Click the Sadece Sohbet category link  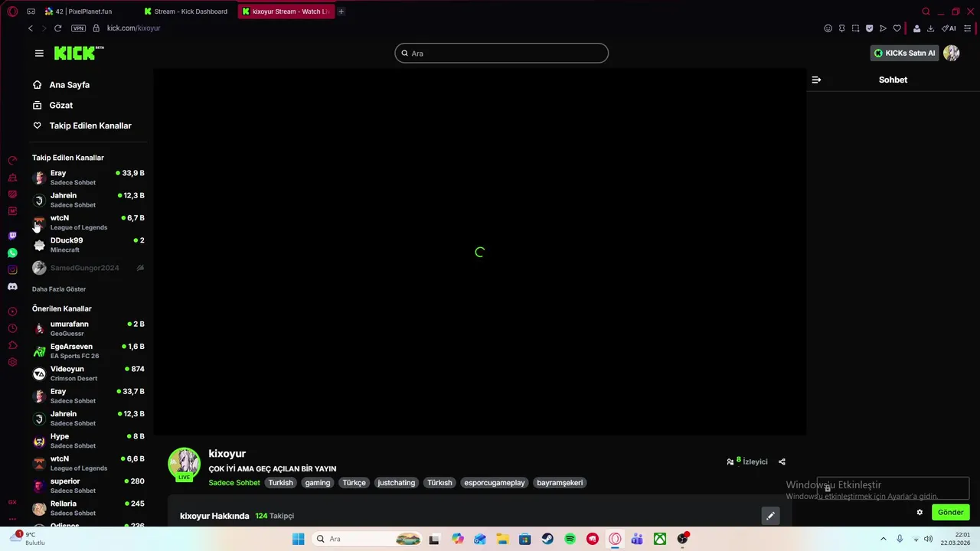234,483
